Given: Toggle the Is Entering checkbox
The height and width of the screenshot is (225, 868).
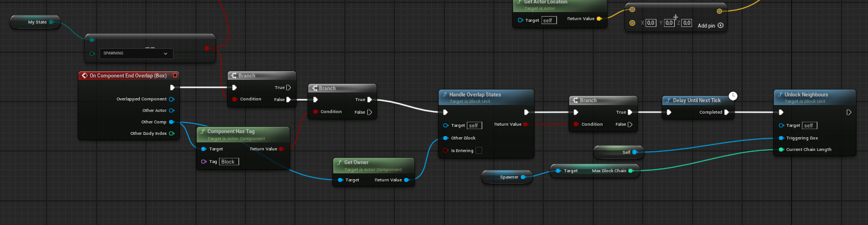Looking at the screenshot, I should pos(479,150).
